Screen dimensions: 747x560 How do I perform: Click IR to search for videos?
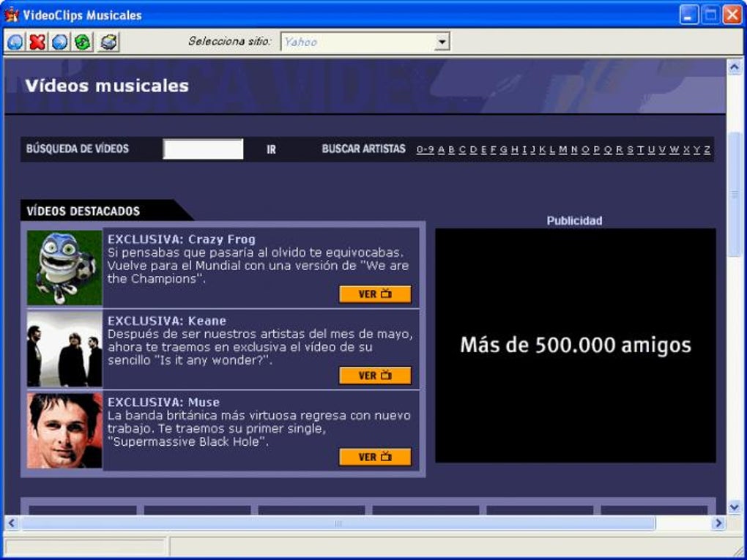point(271,149)
